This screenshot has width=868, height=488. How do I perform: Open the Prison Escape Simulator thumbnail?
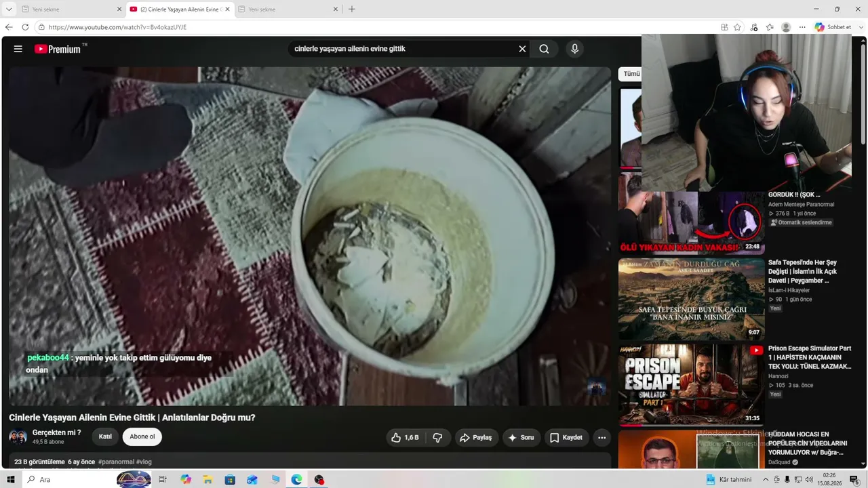pyautogui.click(x=691, y=385)
